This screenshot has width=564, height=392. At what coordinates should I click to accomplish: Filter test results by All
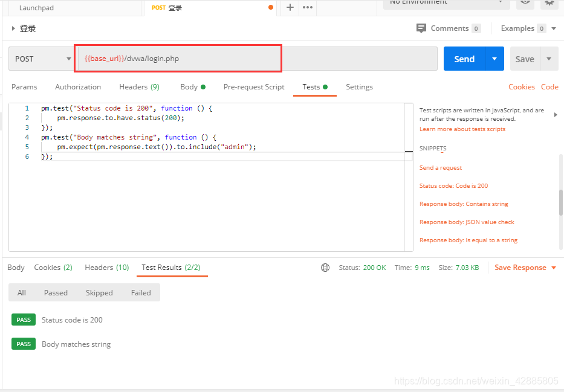[22, 293]
